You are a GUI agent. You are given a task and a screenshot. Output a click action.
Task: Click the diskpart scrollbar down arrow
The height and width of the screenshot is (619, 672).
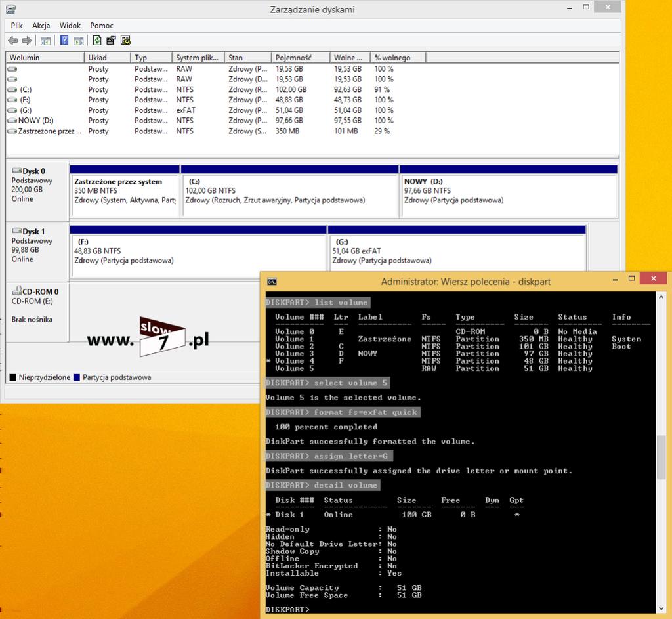coord(661,608)
